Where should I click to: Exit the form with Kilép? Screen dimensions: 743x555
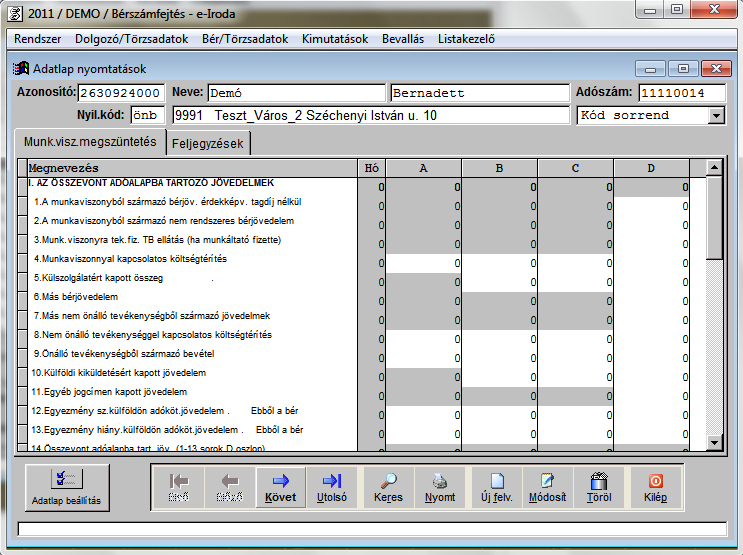656,487
